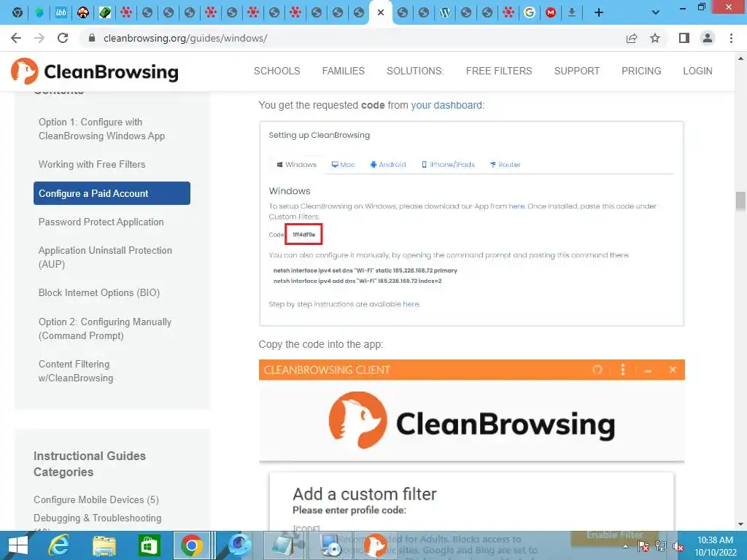Click the address bar URL
Image resolution: width=747 pixels, height=560 pixels.
[x=185, y=38]
